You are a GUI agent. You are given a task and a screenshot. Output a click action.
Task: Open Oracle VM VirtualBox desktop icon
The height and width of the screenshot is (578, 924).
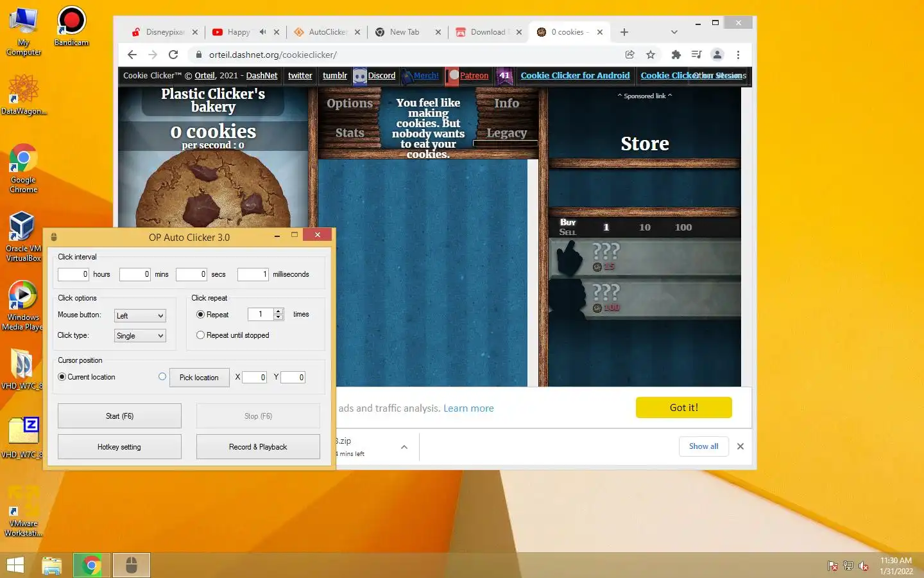tap(24, 236)
